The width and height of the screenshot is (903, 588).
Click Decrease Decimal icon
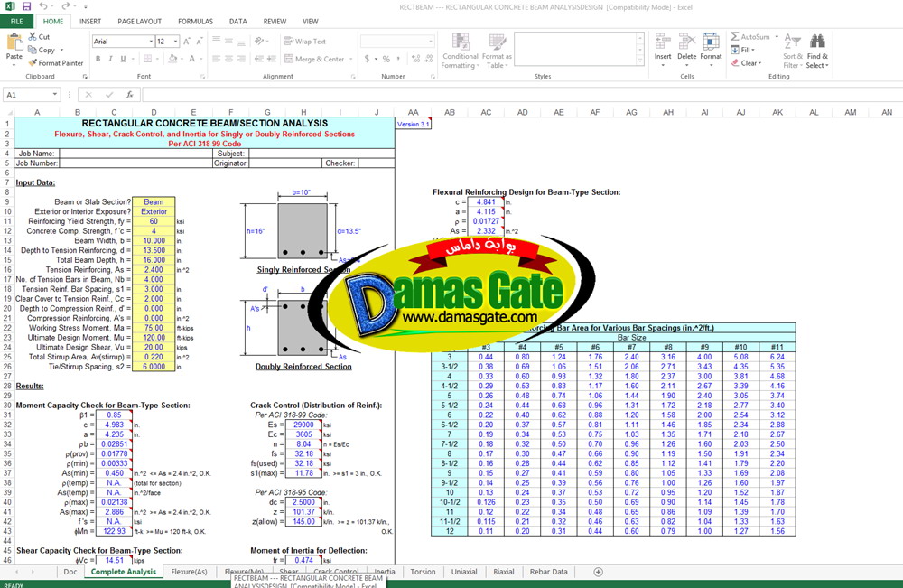(x=429, y=59)
